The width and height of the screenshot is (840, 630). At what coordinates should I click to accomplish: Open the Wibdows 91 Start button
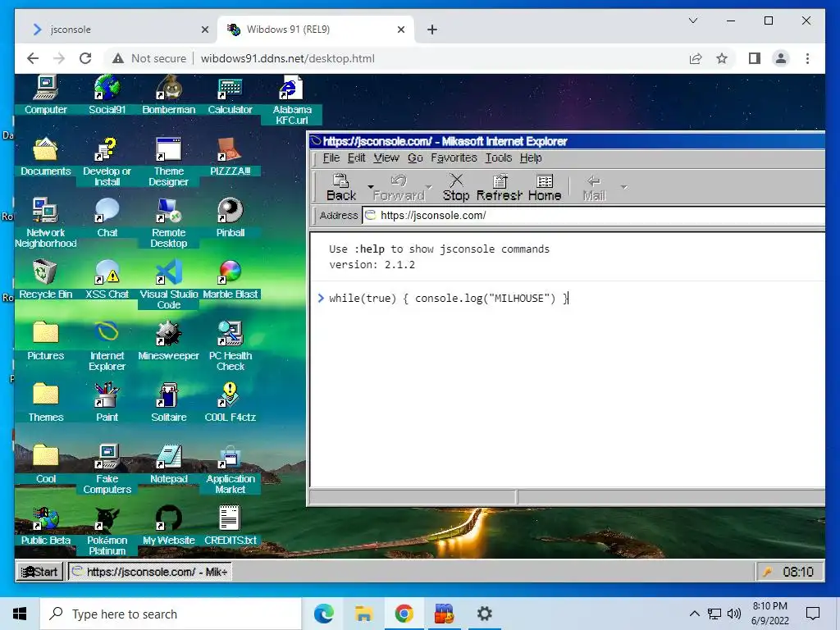pos(39,572)
